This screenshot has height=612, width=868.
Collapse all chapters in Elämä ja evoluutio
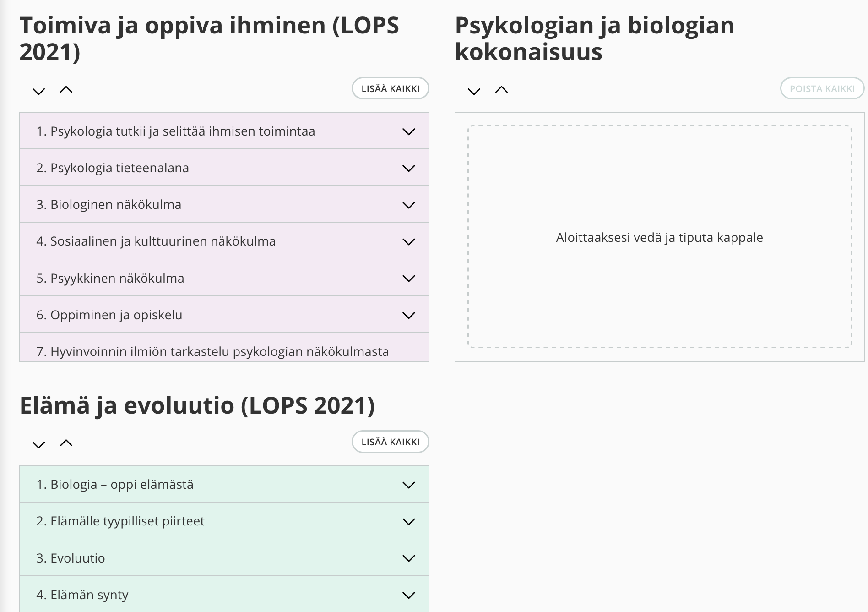pyautogui.click(x=66, y=443)
